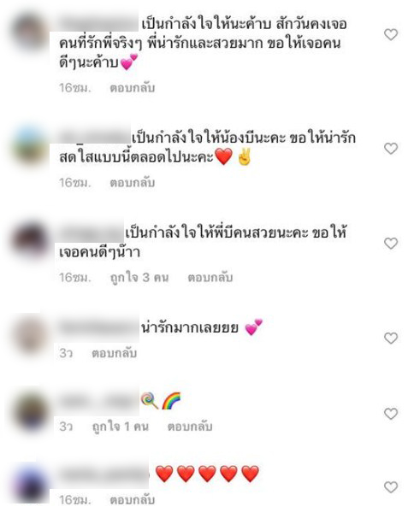Viewport: 420px width, 530px height.
Task: View who liked via ถูกใจ 3 คน
Action: (139, 278)
